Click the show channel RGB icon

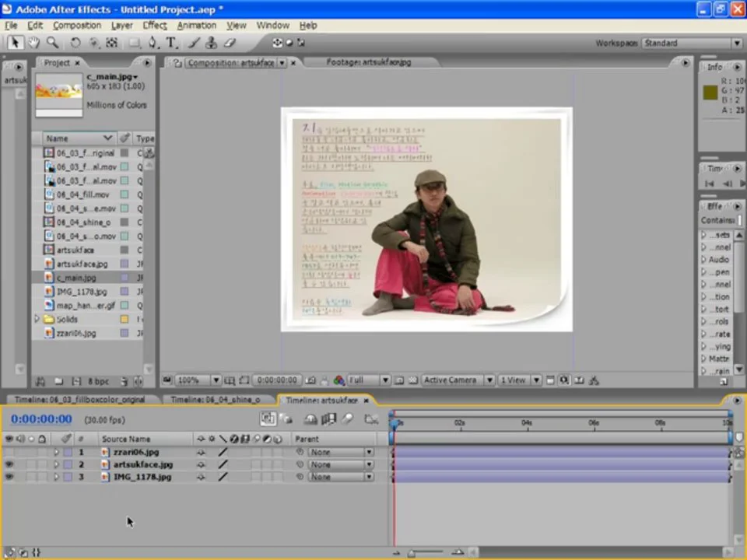click(x=338, y=380)
